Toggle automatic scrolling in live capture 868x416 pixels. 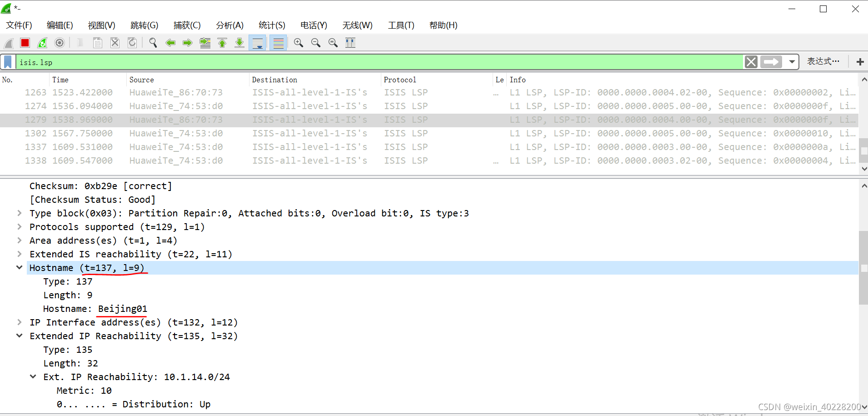[x=258, y=43]
